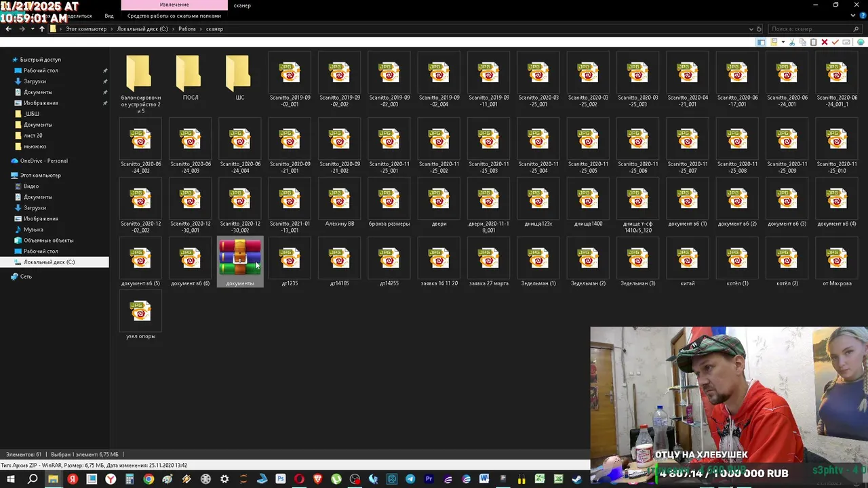Open recent locations dropdown next to forward arrow
868x488 pixels.
[x=33, y=29]
